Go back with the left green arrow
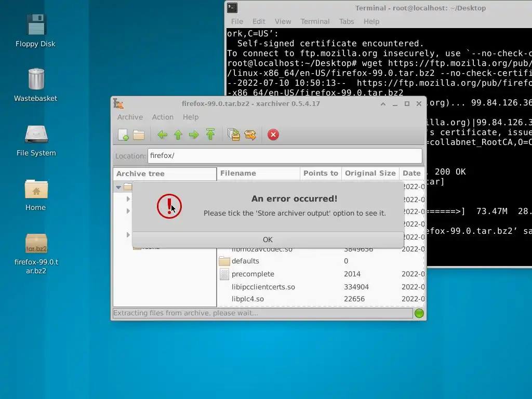Image resolution: width=532 pixels, height=399 pixels. point(163,135)
